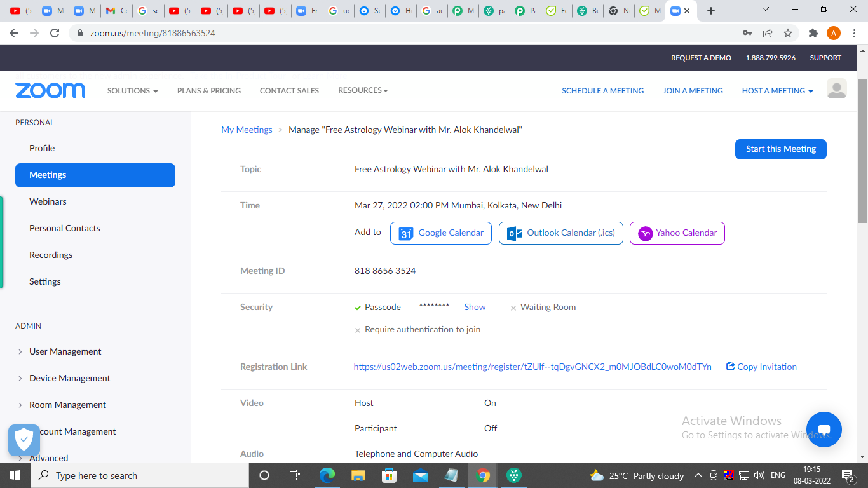Open the Resources dropdown menu
868x488 pixels.
tap(363, 90)
